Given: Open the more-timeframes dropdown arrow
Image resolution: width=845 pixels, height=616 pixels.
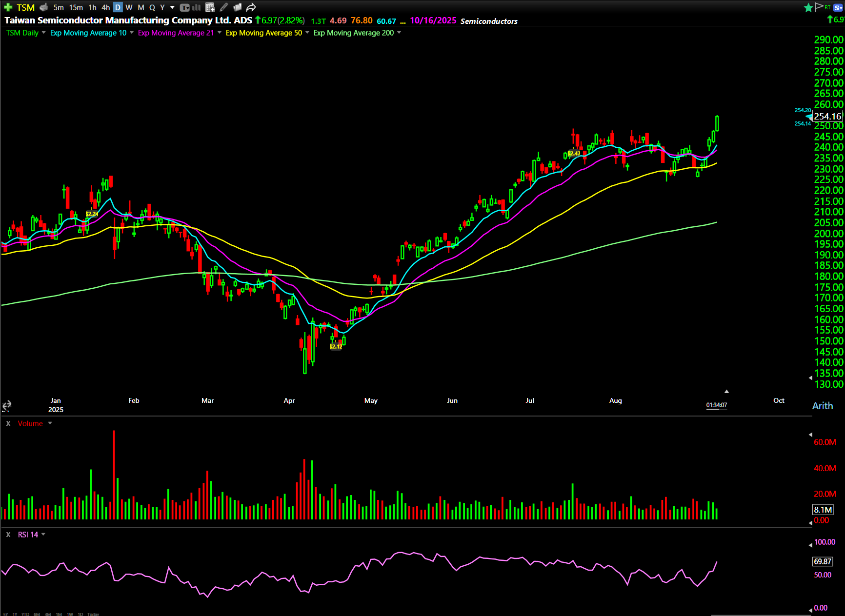Looking at the screenshot, I should pyautogui.click(x=172, y=7).
